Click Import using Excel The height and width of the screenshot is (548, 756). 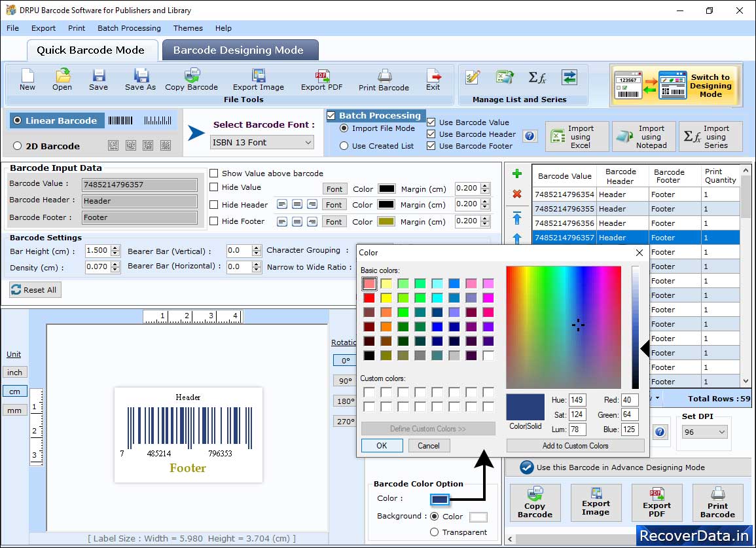click(x=577, y=137)
